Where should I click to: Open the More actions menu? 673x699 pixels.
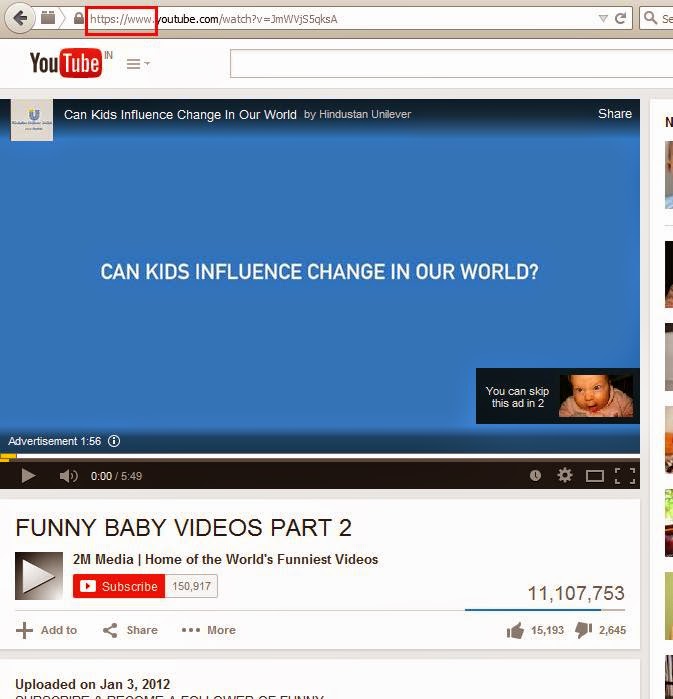[x=209, y=630]
